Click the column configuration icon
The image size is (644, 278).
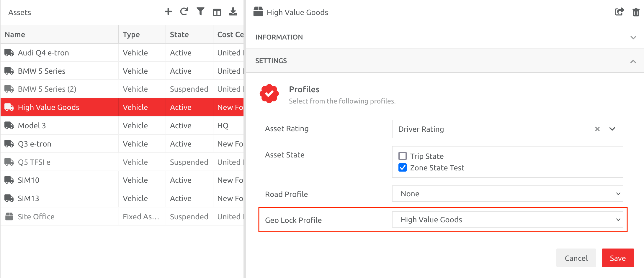click(x=217, y=12)
